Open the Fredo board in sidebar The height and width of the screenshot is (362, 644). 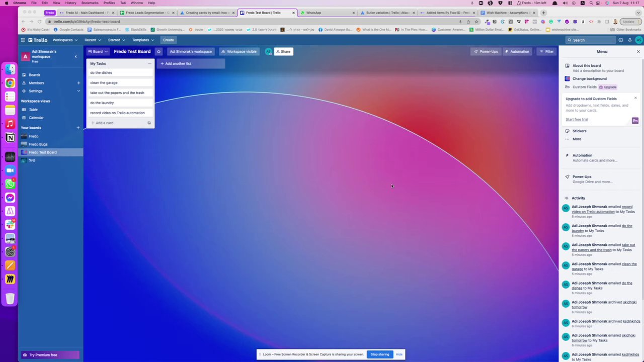click(33, 136)
